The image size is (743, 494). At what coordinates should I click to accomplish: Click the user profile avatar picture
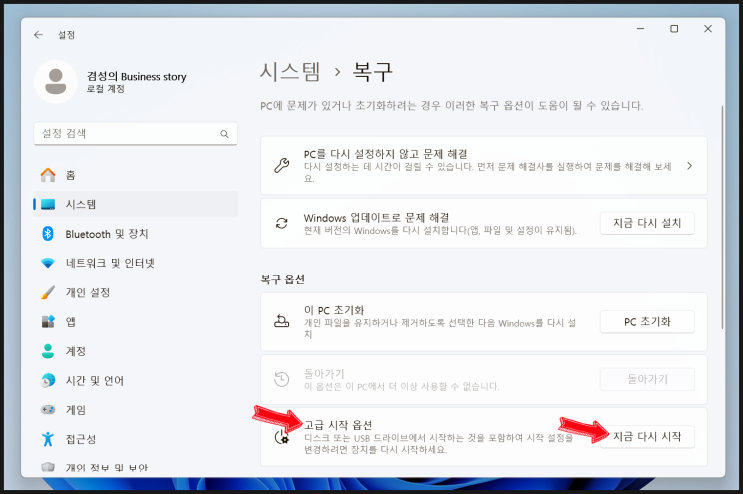56,81
